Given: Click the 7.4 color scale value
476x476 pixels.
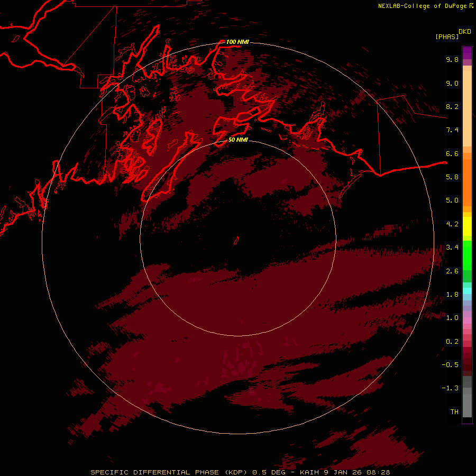Looking at the screenshot, I should point(452,130).
